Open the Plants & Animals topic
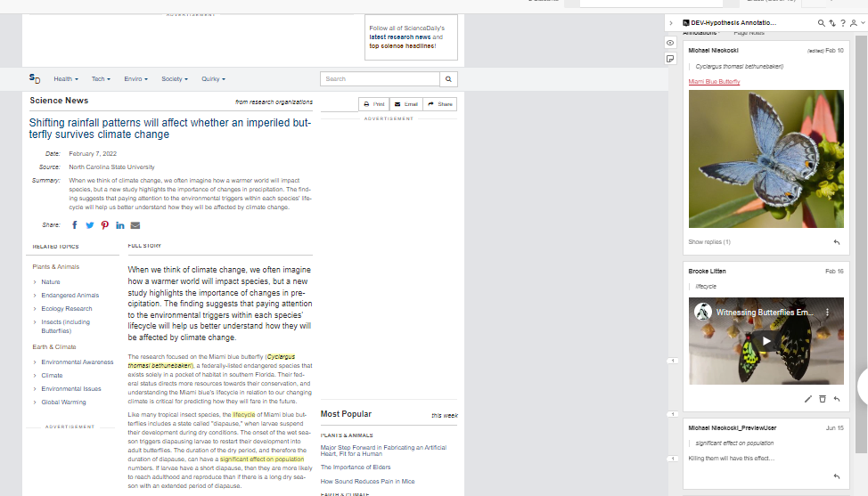The width and height of the screenshot is (868, 496). coord(56,267)
